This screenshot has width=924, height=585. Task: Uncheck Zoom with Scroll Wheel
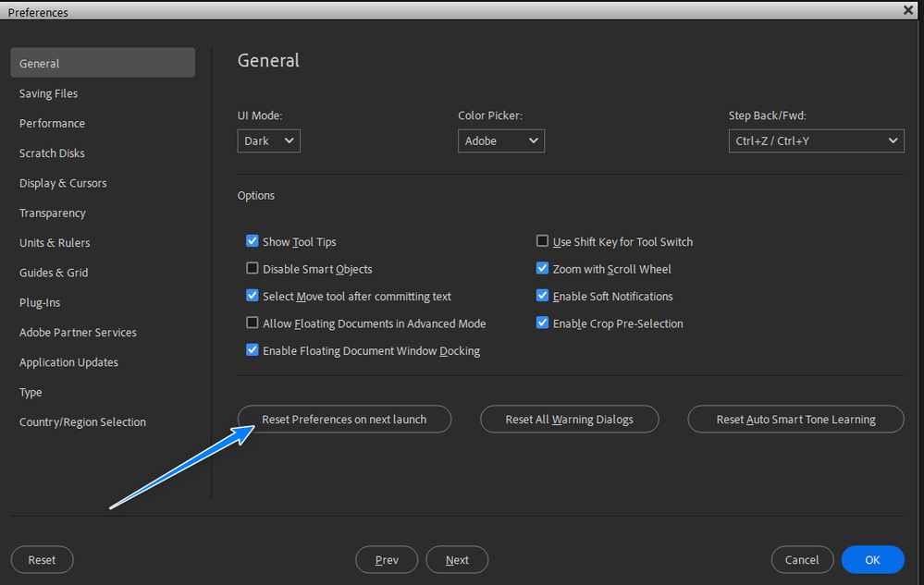pyautogui.click(x=543, y=269)
